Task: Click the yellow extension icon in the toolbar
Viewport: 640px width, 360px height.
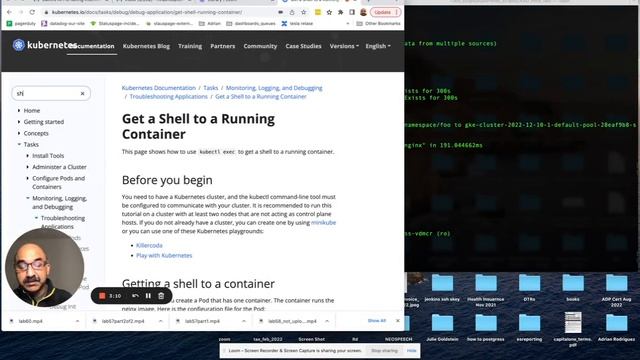Action: [x=318, y=12]
